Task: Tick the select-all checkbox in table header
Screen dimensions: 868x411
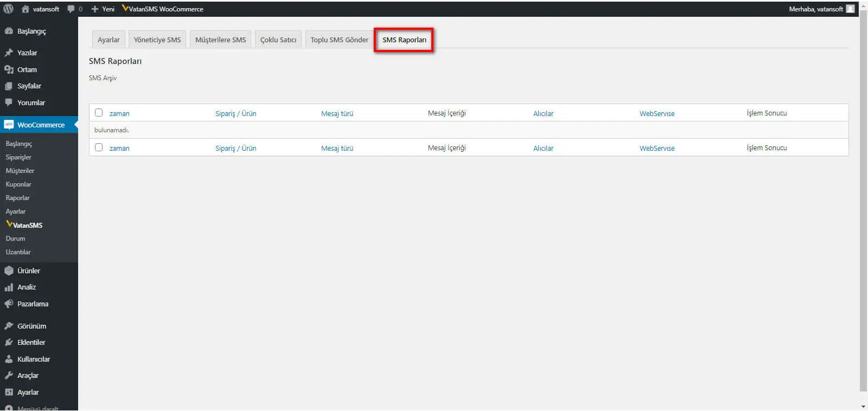Action: click(99, 113)
